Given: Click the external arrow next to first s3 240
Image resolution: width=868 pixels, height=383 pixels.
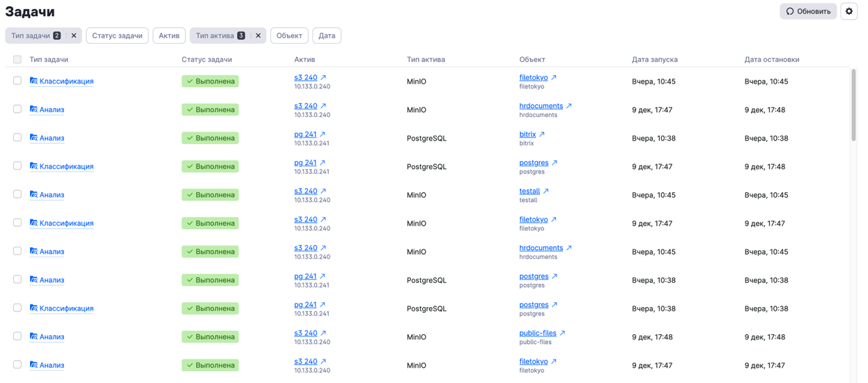Looking at the screenshot, I should click(x=323, y=77).
